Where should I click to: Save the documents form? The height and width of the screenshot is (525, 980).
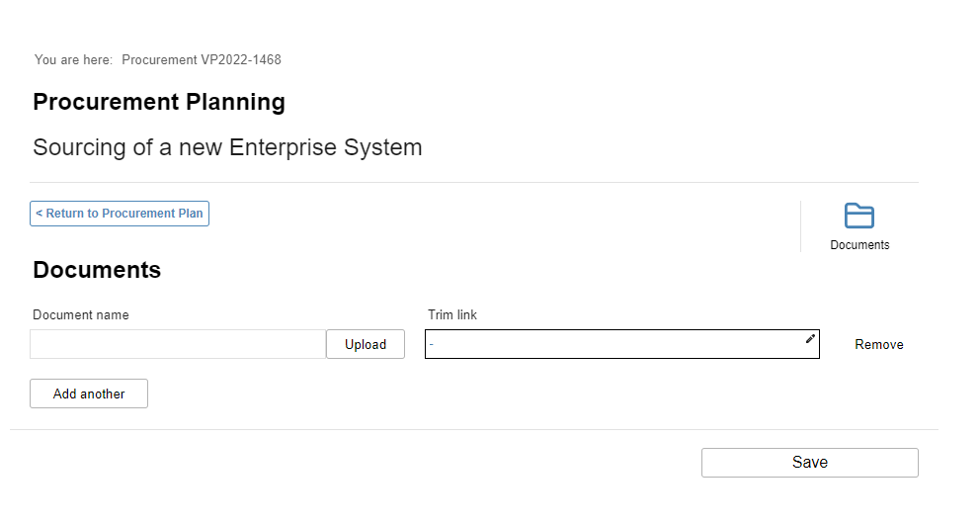(810, 463)
